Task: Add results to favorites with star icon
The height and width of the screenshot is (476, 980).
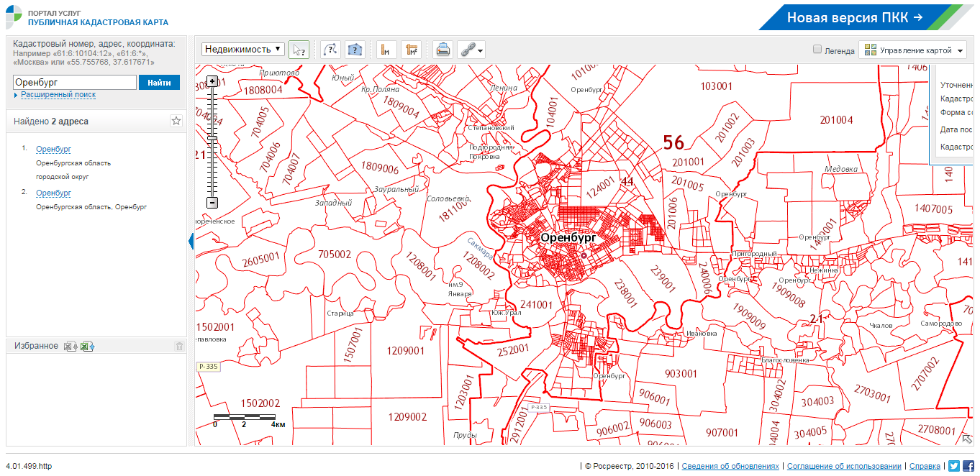Action: click(x=176, y=121)
